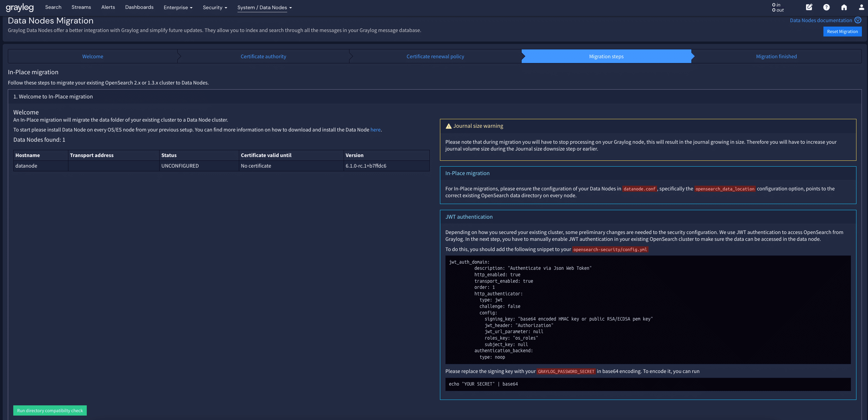Viewport: 868px width, 420px height.
Task: Click the throughput in/out indicator
Action: coord(777,7)
